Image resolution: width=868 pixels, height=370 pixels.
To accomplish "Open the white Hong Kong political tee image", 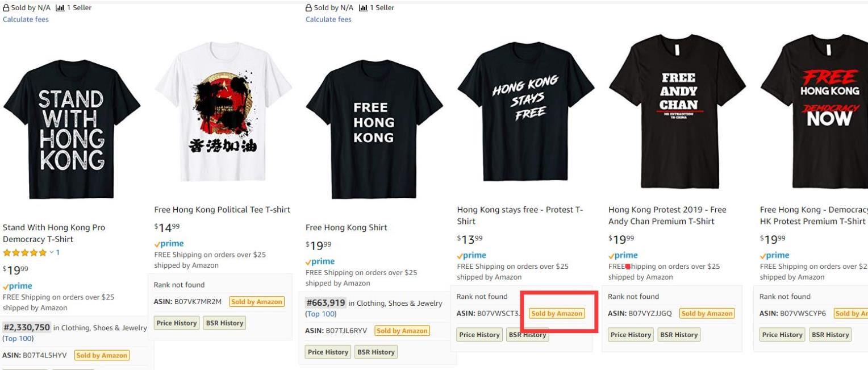I will coord(223,111).
